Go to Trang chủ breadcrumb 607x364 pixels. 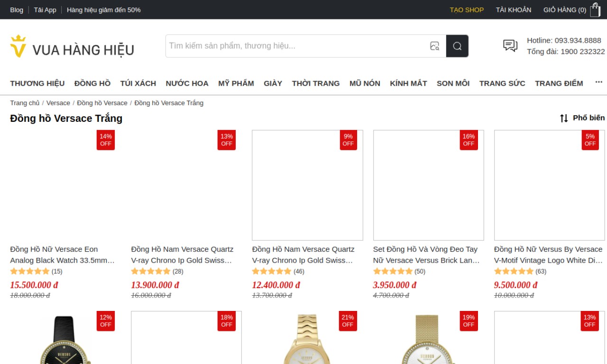(25, 103)
